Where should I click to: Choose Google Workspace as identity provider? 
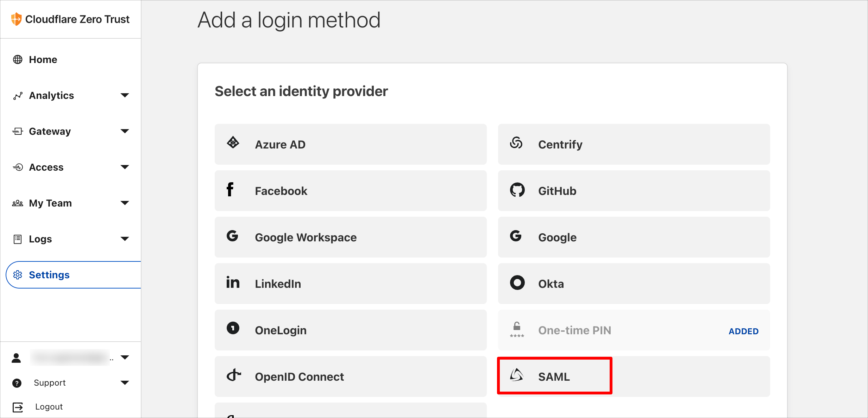click(351, 237)
